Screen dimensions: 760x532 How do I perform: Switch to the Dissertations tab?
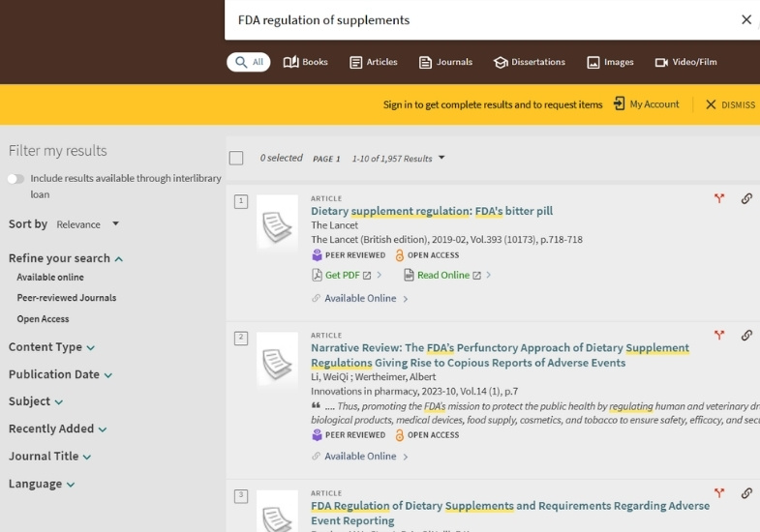click(530, 62)
